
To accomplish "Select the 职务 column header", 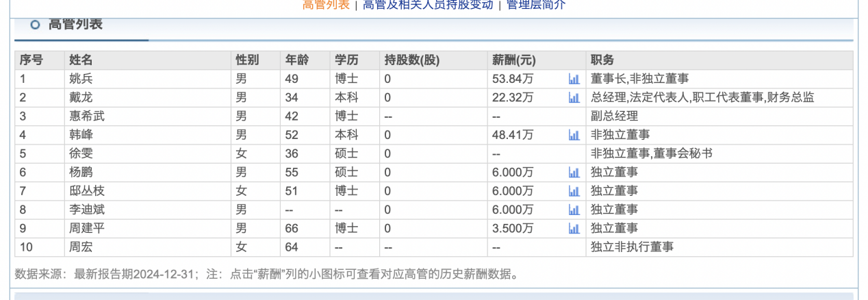I will (602, 60).
